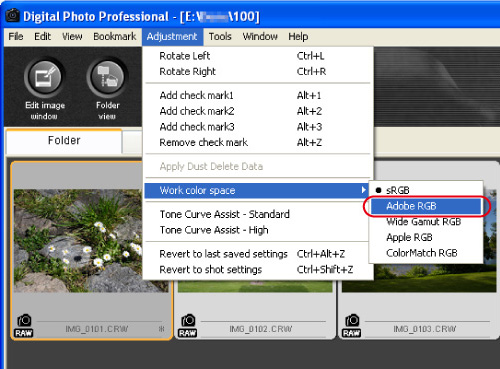
Task: Click the camera icon on IMG_0102.CRW
Action: click(x=188, y=320)
